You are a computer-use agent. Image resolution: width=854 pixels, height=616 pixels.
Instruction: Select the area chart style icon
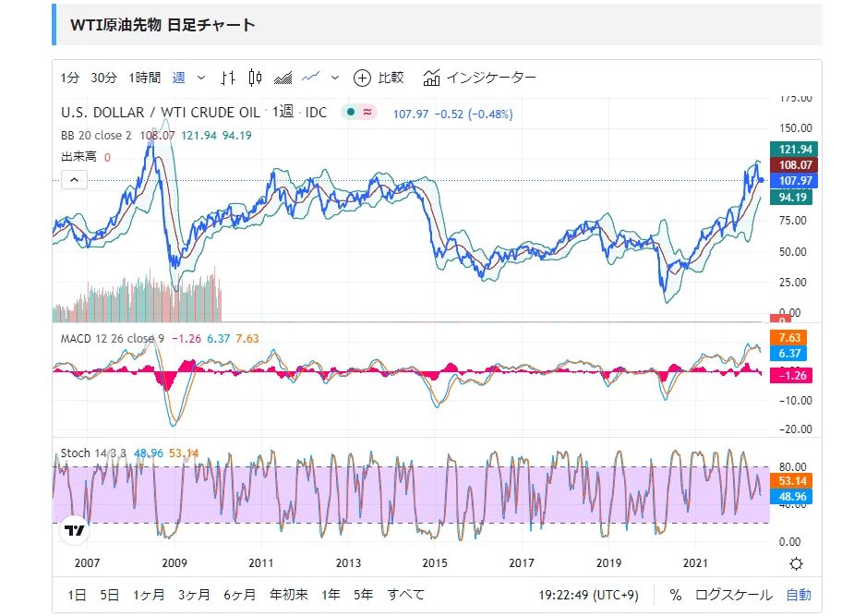coord(283,79)
